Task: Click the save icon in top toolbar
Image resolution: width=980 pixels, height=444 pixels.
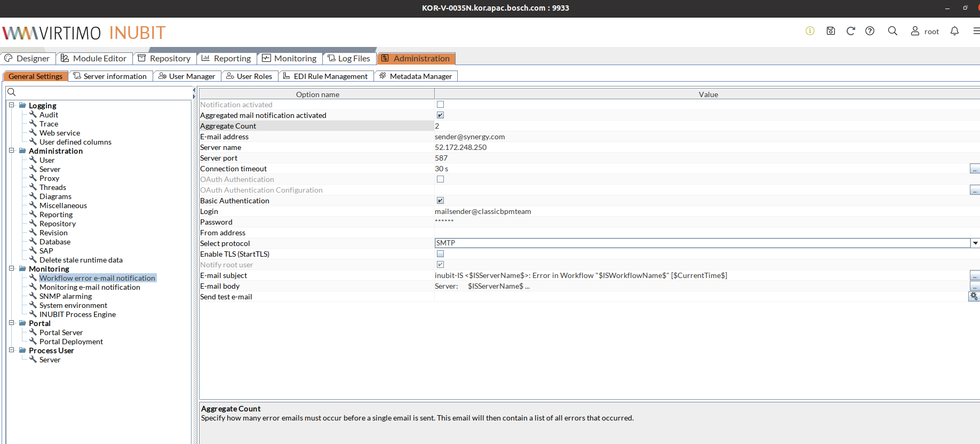Action: 831,31
